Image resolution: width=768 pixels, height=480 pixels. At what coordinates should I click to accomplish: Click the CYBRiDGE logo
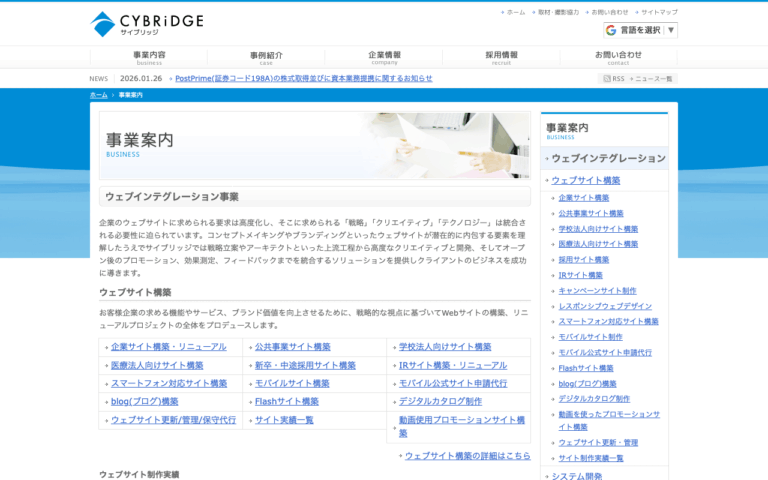147,24
